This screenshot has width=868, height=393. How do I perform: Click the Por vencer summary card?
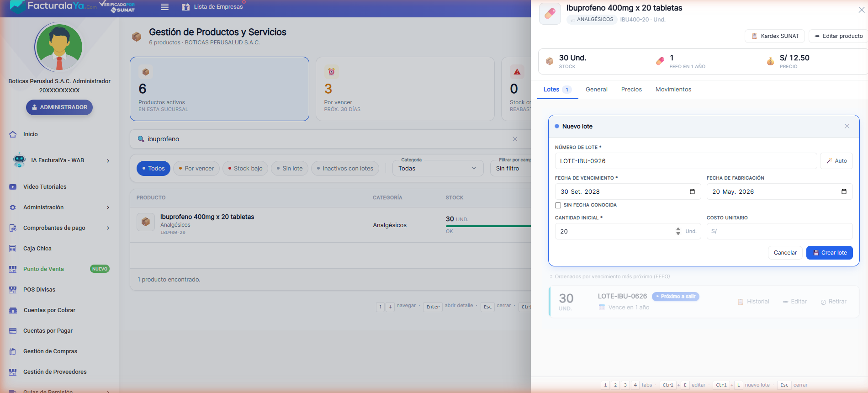tap(405, 89)
